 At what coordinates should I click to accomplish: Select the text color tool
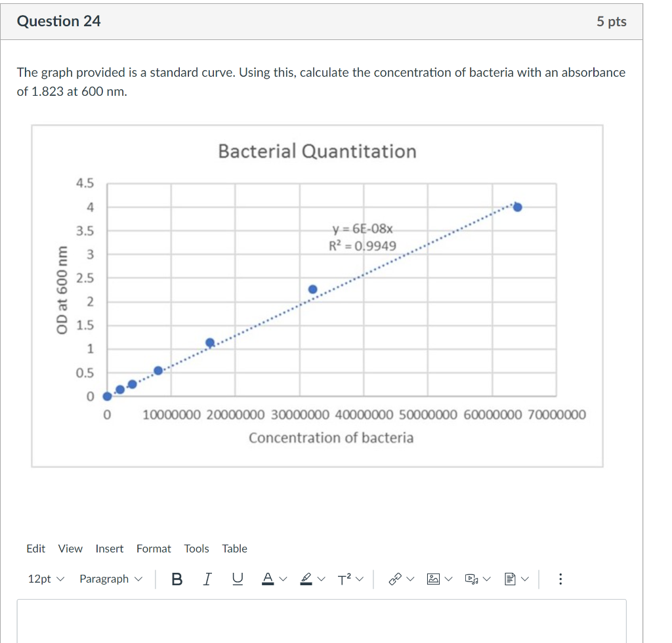click(267, 578)
